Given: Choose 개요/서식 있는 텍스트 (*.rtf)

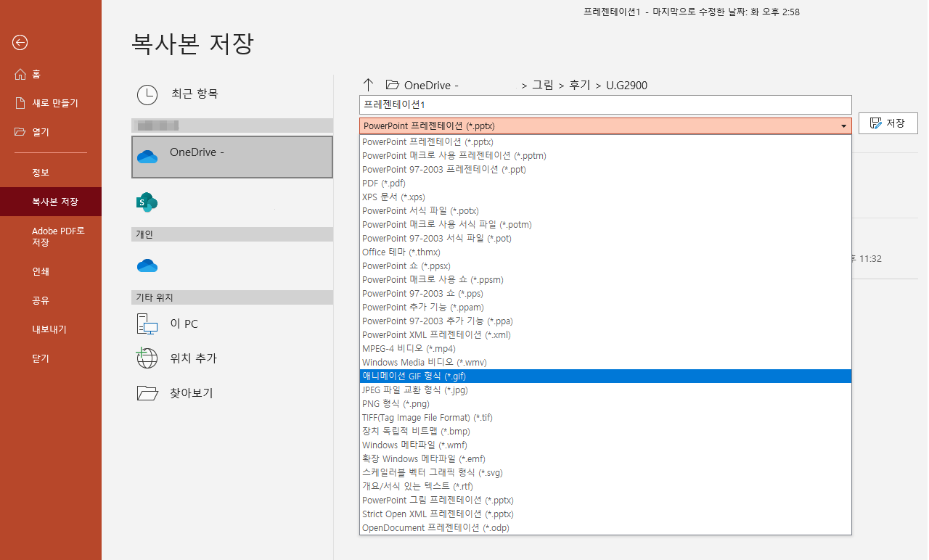Looking at the screenshot, I should (605, 487).
